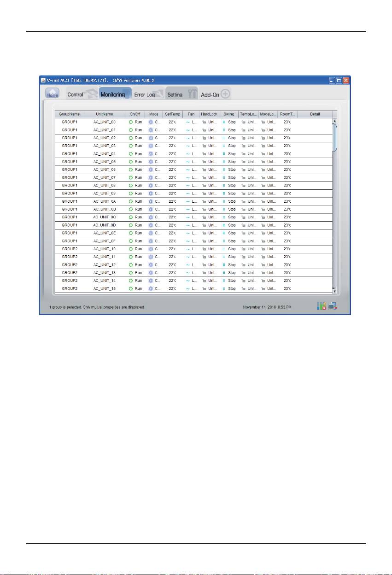Image resolution: width=392 pixels, height=575 pixels.
Task: Click the SetTemp column header
Action: pyautogui.click(x=172, y=114)
